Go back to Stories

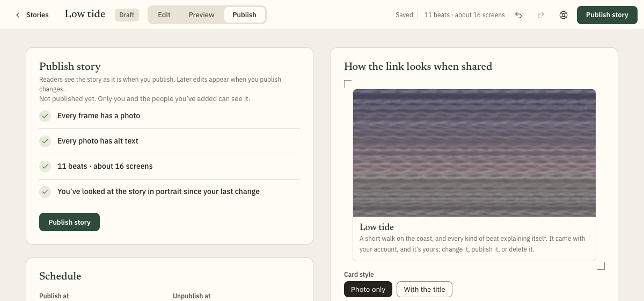coord(32,15)
